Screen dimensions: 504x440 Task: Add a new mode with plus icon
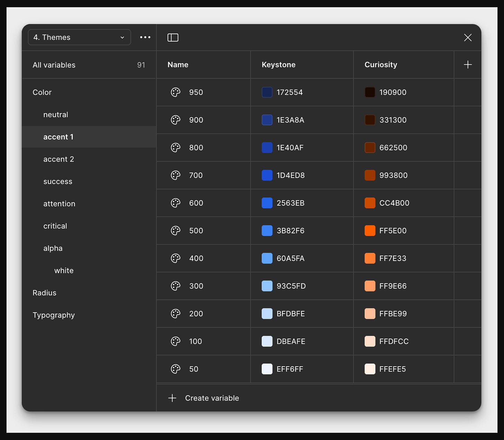pyautogui.click(x=468, y=64)
